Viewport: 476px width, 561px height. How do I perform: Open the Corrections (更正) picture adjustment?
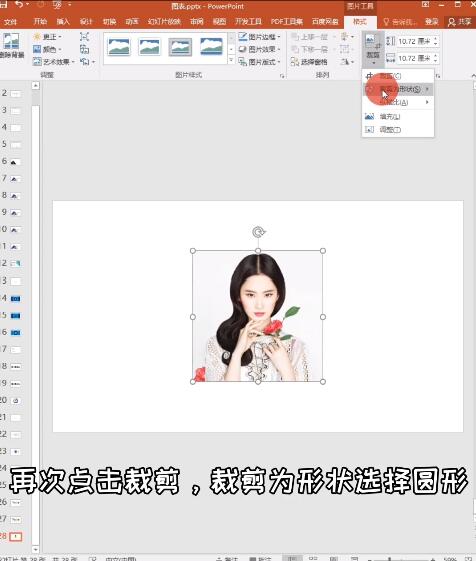point(47,37)
